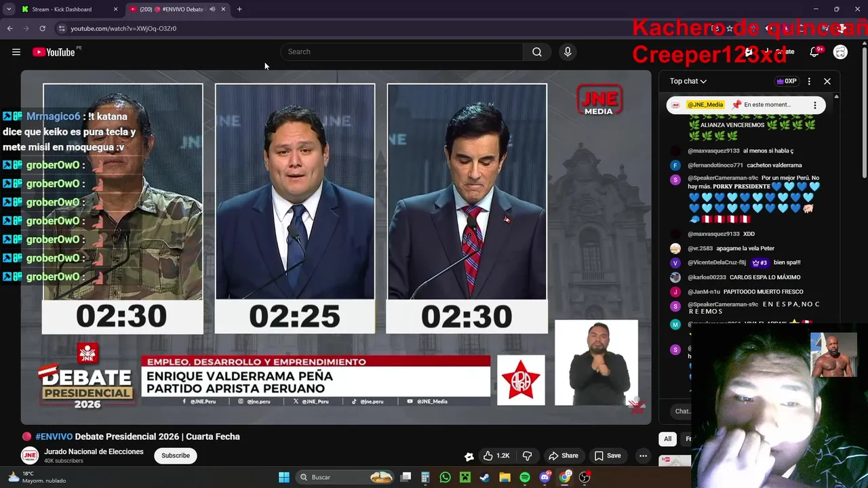868x488 pixels.
Task: Open Spotify from taskbar
Action: click(x=525, y=477)
